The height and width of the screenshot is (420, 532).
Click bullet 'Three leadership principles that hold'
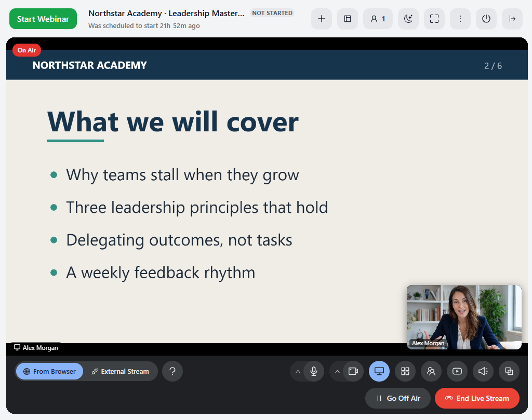point(197,208)
